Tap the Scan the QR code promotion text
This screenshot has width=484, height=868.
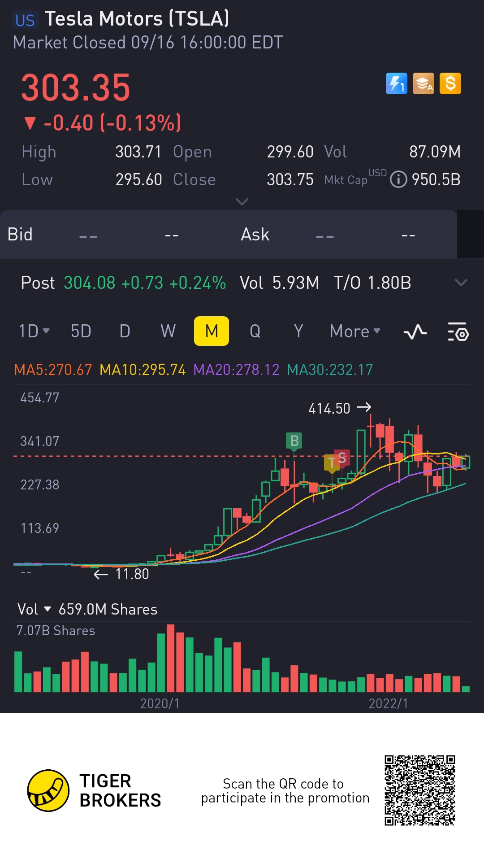click(x=285, y=790)
